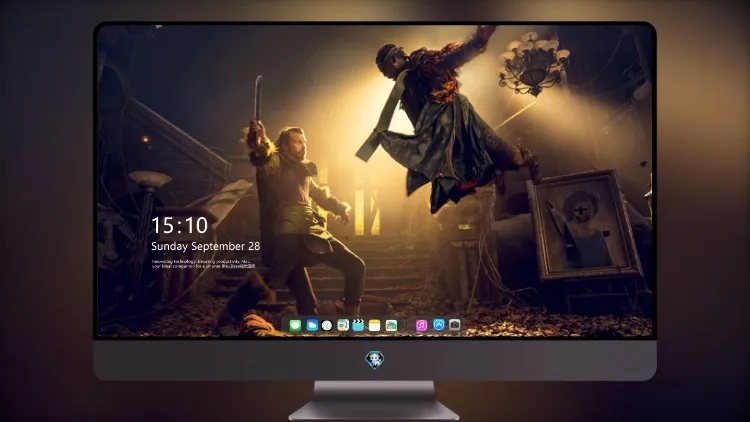The image size is (750, 422).
Task: Click the 15:10 clock widget
Action: point(180,225)
